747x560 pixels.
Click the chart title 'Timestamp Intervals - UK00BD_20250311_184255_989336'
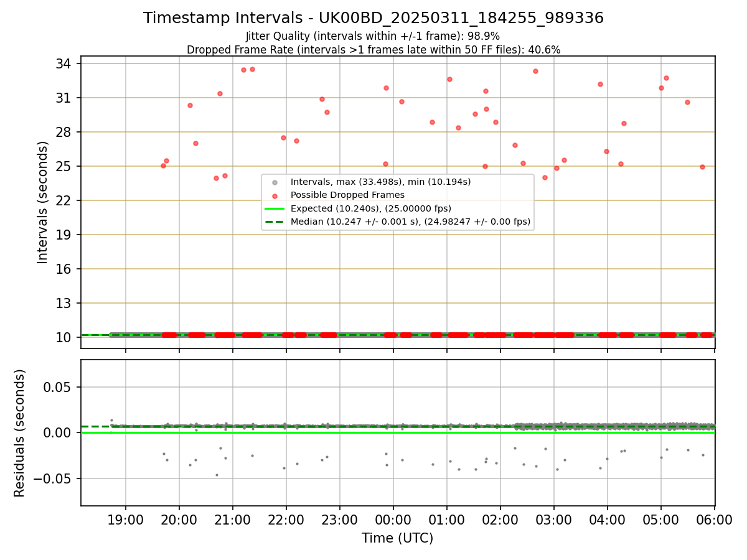tap(374, 18)
